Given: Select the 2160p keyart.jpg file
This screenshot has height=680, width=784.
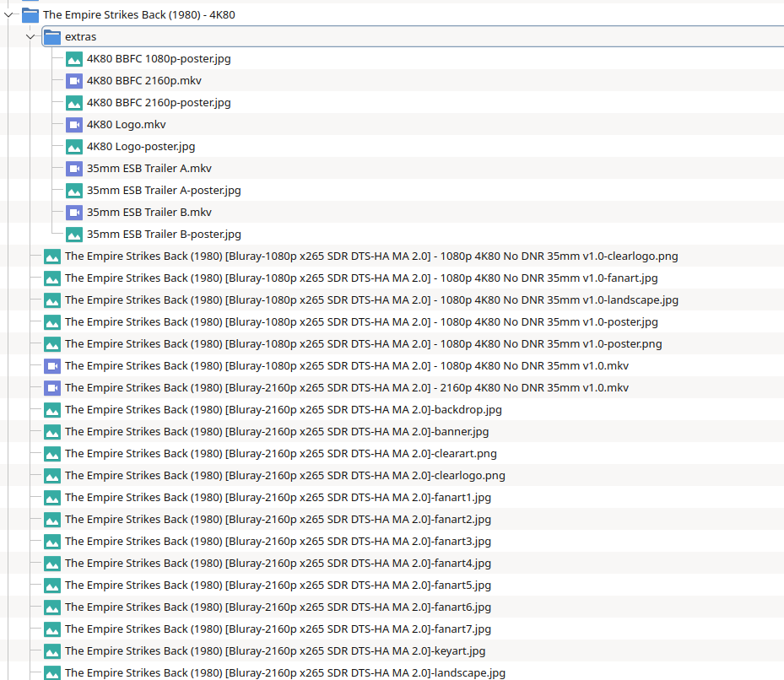Looking at the screenshot, I should (x=275, y=651).
